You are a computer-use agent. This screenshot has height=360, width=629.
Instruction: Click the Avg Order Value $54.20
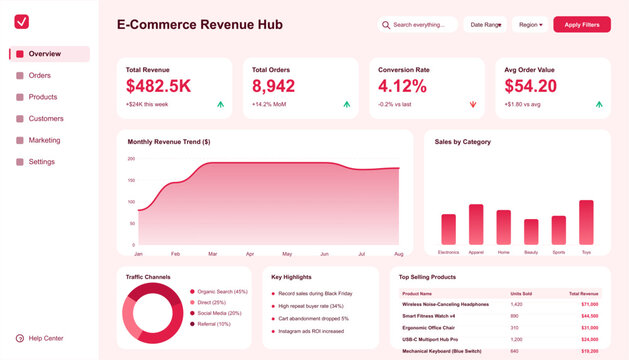pyautogui.click(x=531, y=86)
